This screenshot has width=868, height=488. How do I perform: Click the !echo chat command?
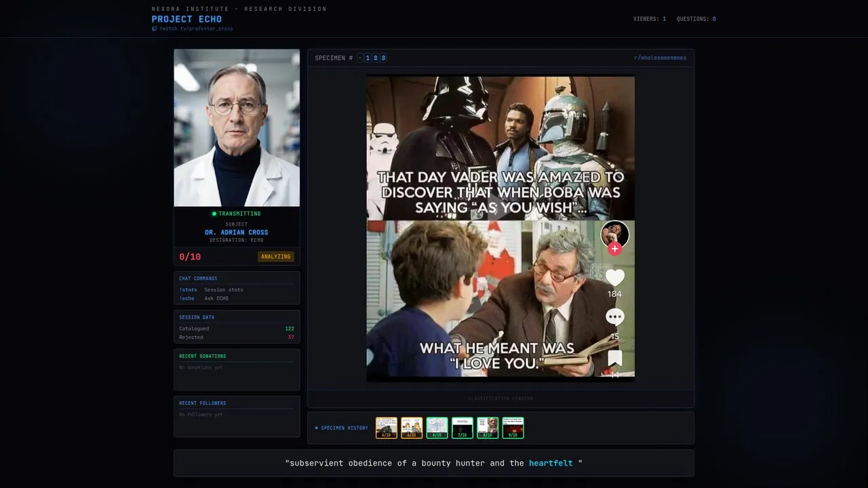tap(186, 298)
